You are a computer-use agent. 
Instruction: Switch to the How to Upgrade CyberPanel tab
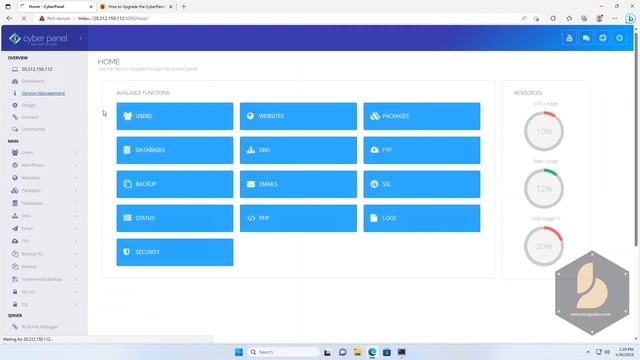[x=136, y=7]
